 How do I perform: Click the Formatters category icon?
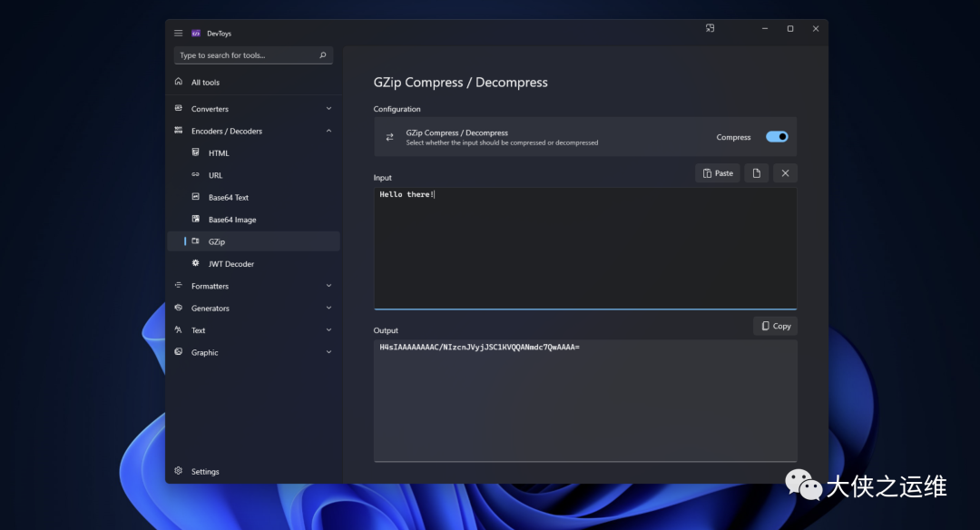[x=179, y=286]
